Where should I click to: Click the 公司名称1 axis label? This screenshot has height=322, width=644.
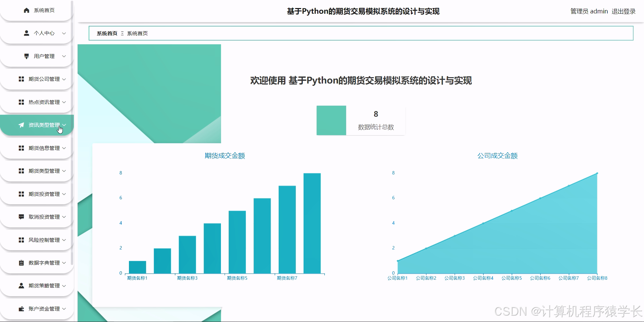(398, 278)
